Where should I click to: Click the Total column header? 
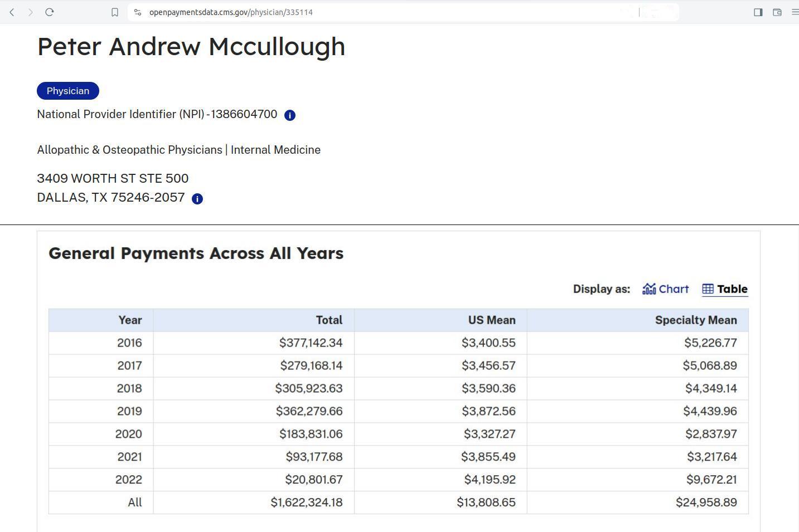(x=329, y=320)
